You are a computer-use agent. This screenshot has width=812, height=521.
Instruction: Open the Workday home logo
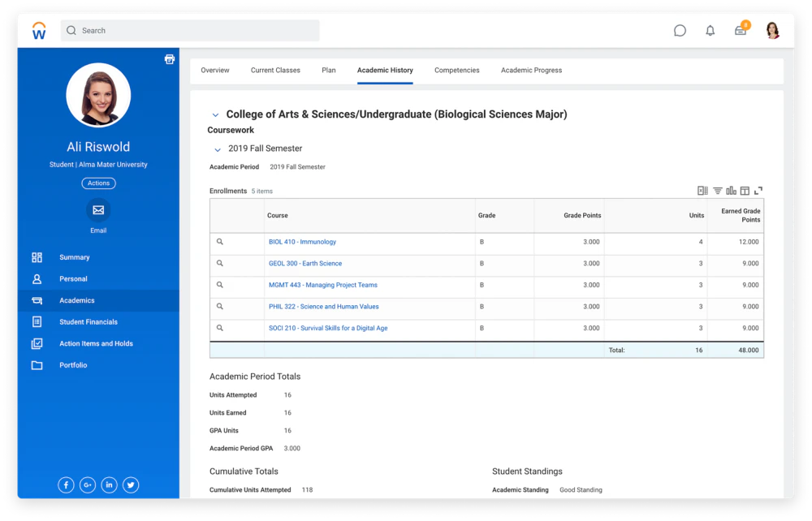click(x=38, y=29)
